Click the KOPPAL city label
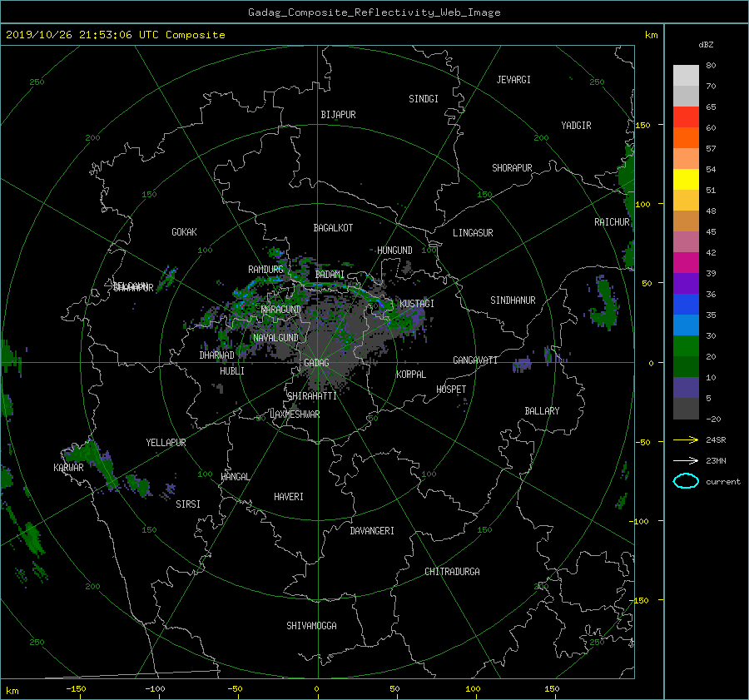 point(411,375)
